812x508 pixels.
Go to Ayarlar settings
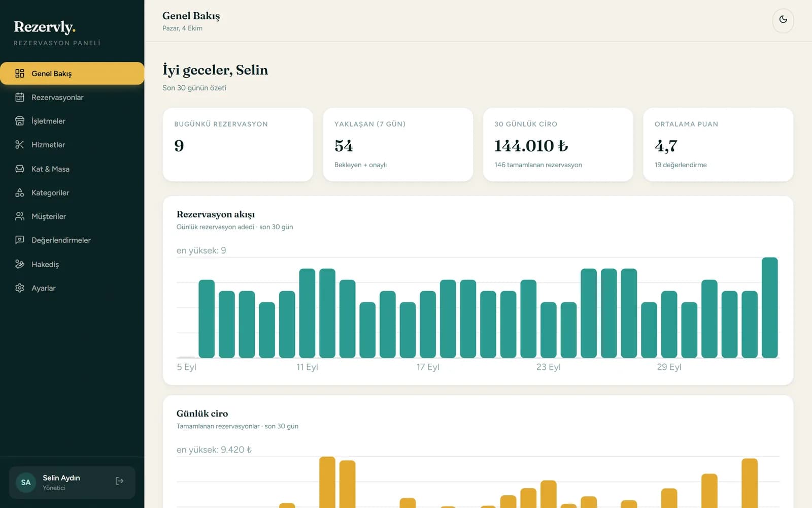72,288
